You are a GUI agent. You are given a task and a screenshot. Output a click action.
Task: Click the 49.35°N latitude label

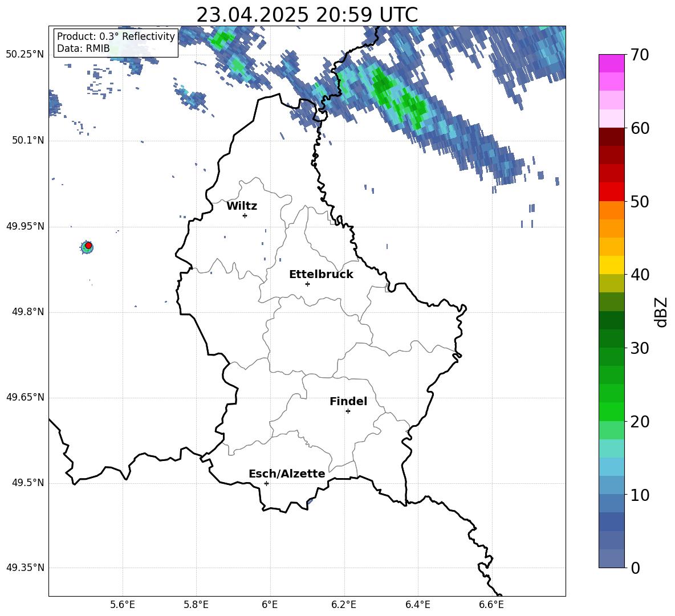coord(25,568)
